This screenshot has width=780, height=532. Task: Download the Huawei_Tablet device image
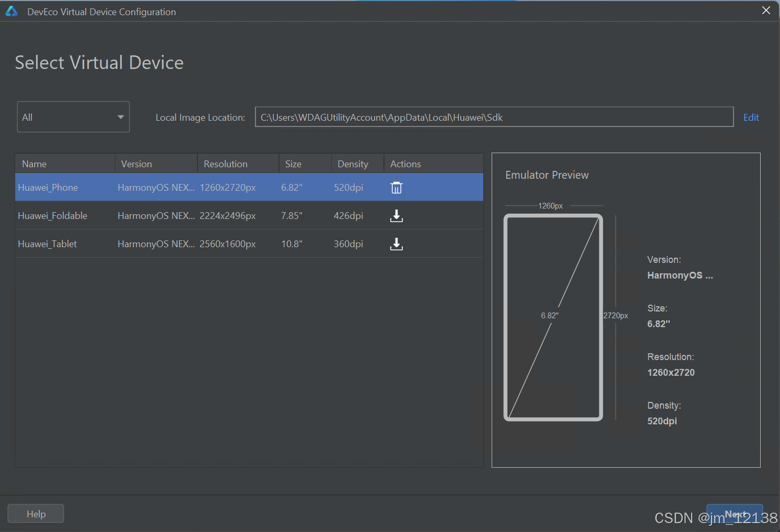[397, 244]
